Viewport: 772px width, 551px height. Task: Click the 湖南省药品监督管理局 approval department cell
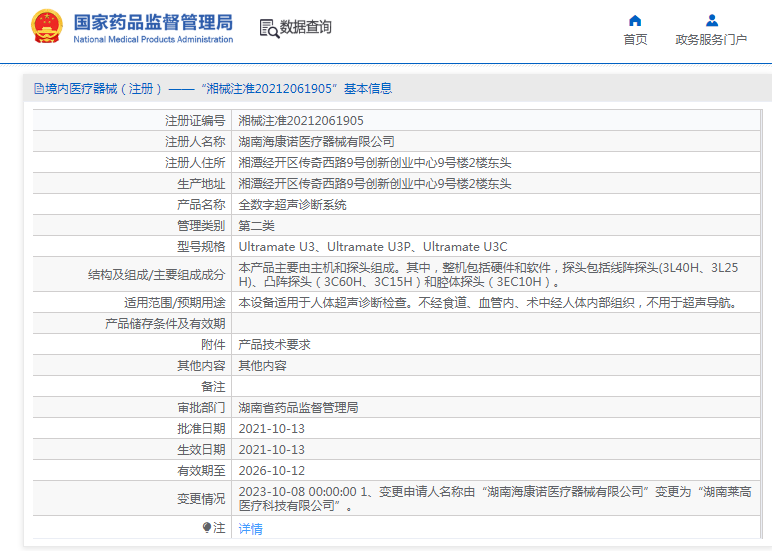click(298, 407)
